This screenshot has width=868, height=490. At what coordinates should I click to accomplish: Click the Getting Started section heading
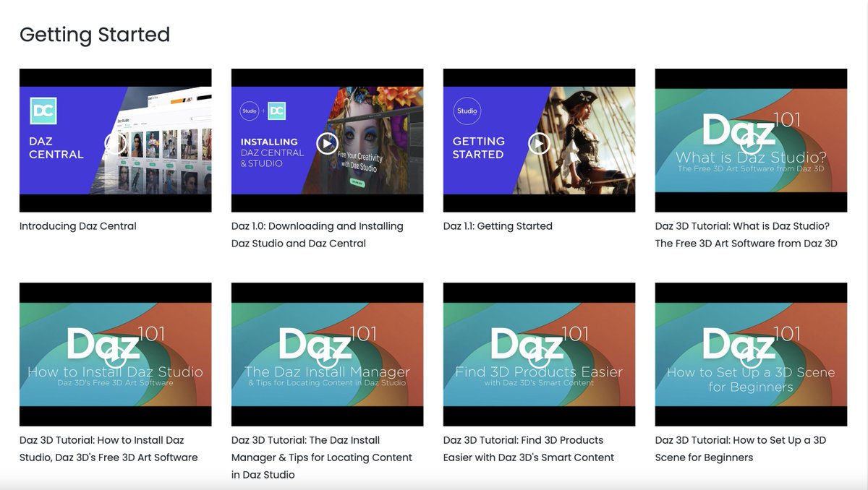(x=95, y=34)
